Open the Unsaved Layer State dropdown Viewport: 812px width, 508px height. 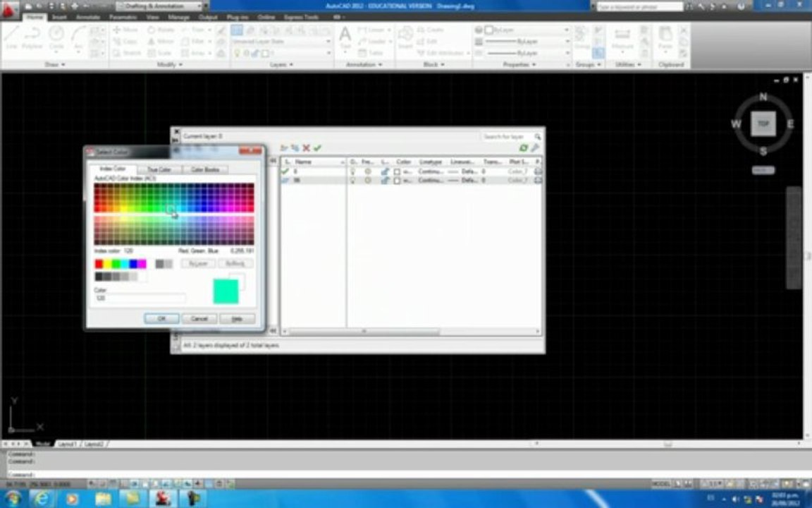click(x=282, y=42)
